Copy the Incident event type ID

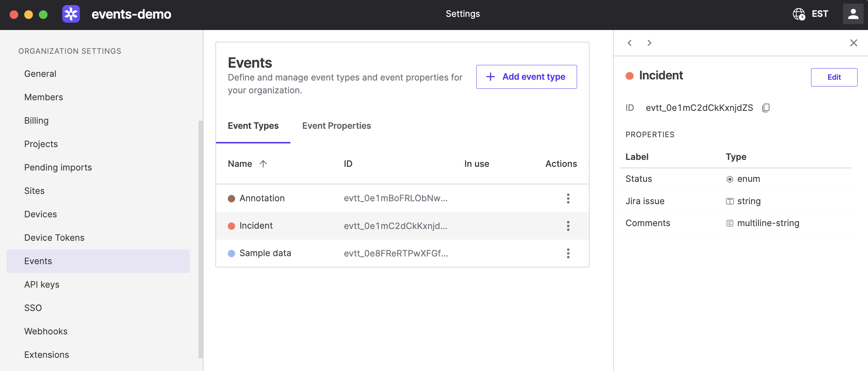pyautogui.click(x=766, y=108)
